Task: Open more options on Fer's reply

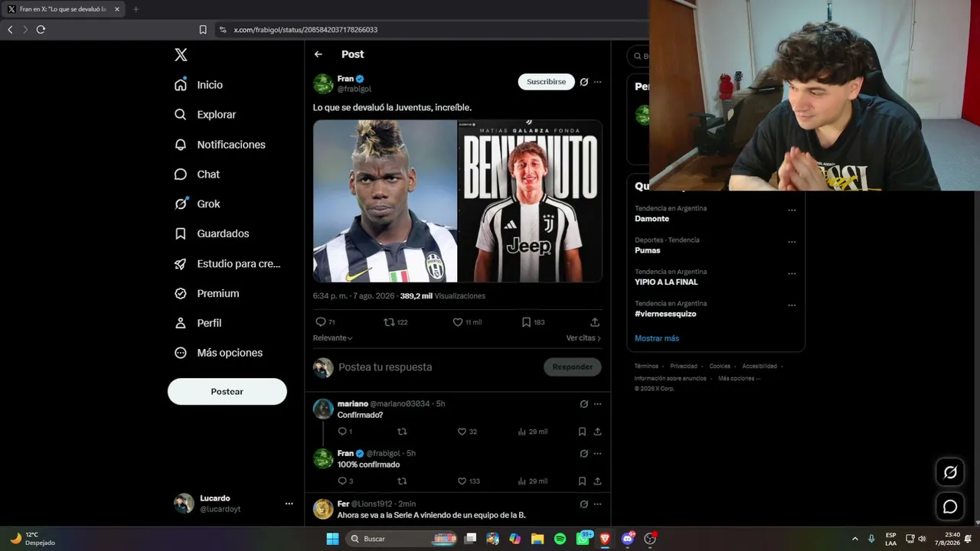Action: (x=597, y=504)
